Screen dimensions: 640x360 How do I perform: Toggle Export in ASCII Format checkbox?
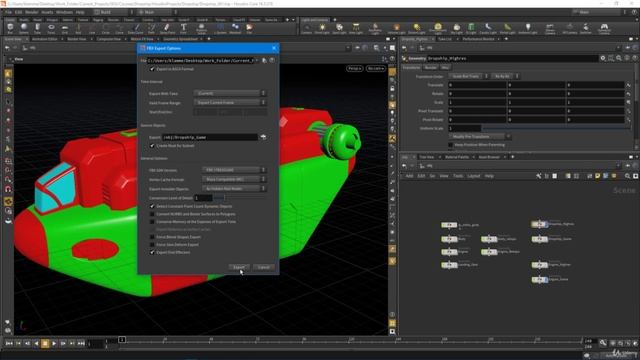(152, 69)
